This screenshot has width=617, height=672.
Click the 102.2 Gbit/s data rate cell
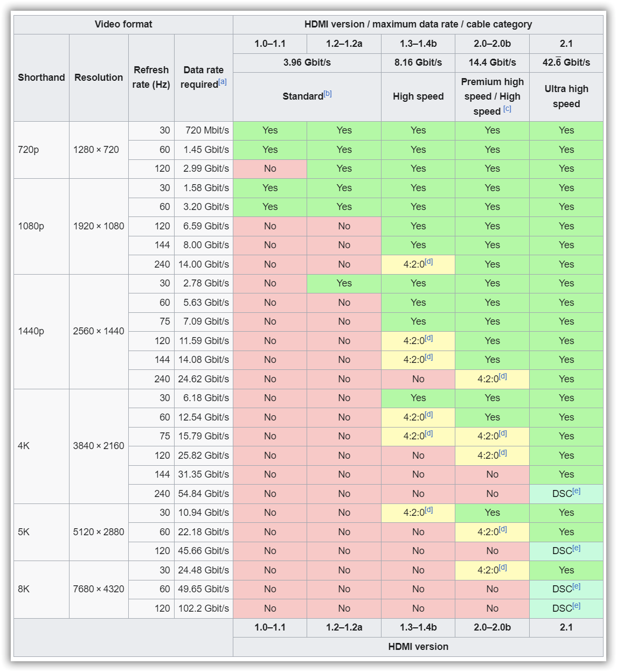[204, 608]
